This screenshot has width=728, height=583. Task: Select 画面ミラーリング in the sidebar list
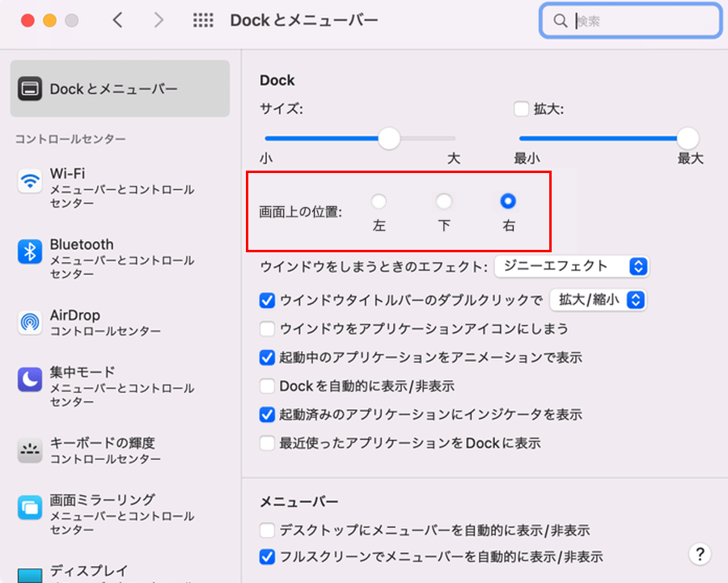[120, 514]
